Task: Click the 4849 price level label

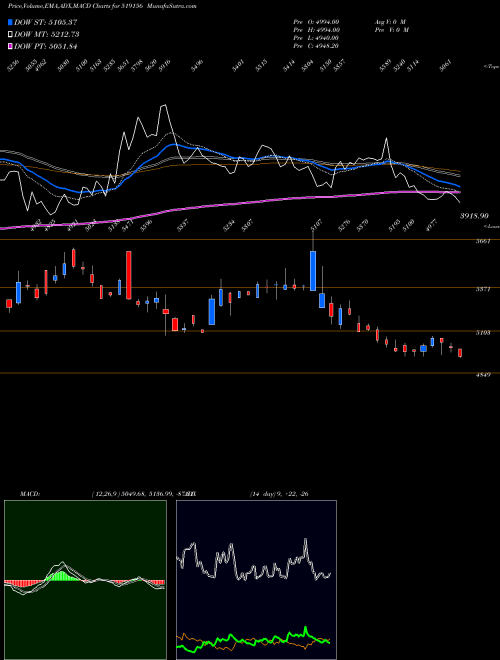Action: [x=483, y=375]
